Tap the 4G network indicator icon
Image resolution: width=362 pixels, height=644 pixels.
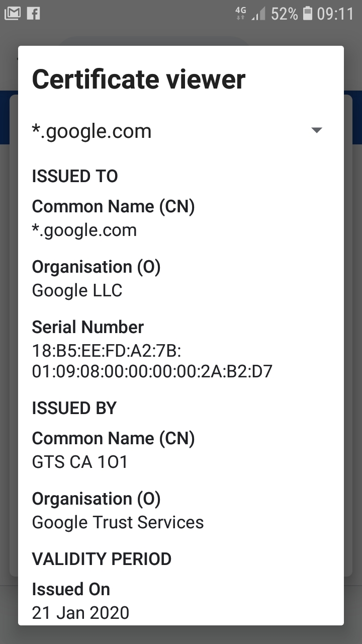[241, 14]
